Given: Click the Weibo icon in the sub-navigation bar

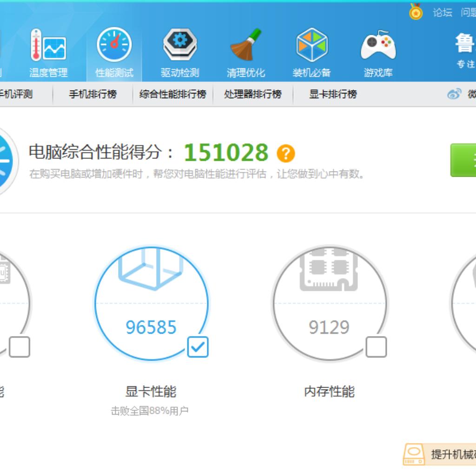Looking at the screenshot, I should [x=454, y=94].
